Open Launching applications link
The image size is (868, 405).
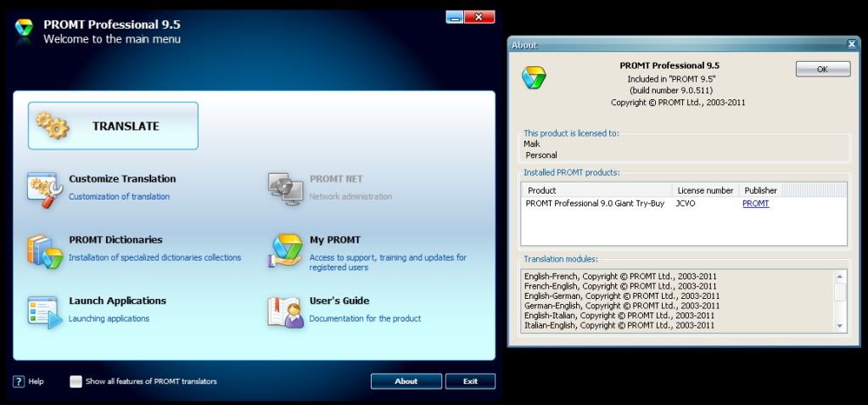click(x=109, y=318)
